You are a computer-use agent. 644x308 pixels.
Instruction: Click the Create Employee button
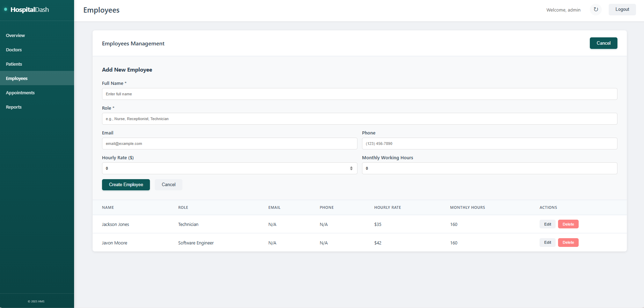(x=126, y=185)
